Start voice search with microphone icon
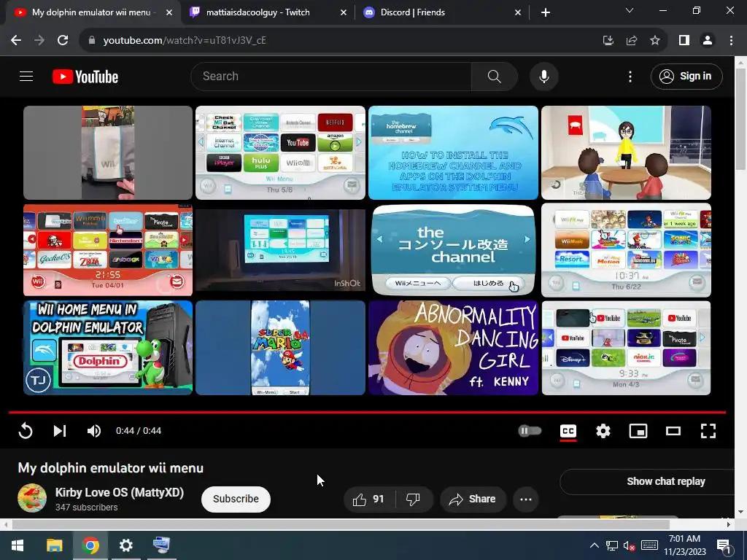Viewport: 747px width, 560px height. pos(543,76)
